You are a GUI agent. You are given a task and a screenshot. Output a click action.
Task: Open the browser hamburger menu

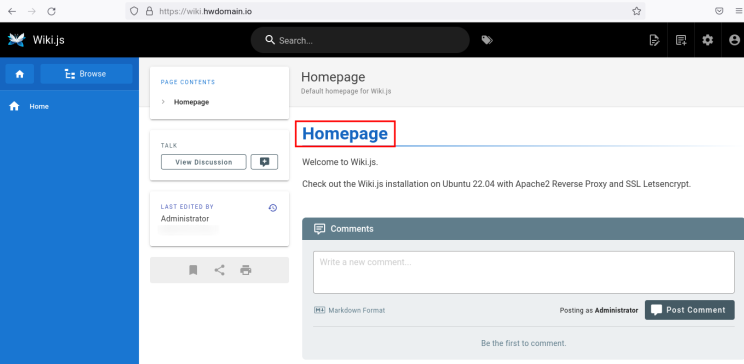[x=739, y=11]
